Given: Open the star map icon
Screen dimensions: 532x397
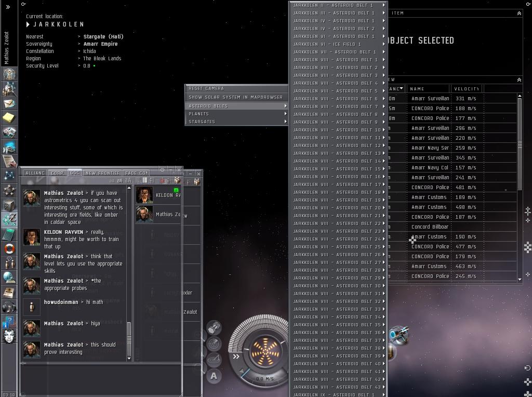Looking at the screenshot, I should click(x=9, y=176).
